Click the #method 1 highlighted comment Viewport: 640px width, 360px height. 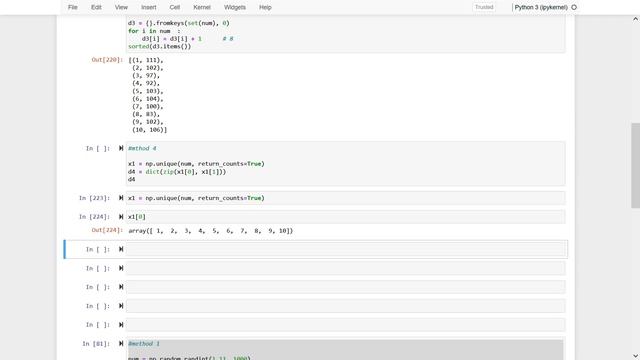(x=144, y=344)
